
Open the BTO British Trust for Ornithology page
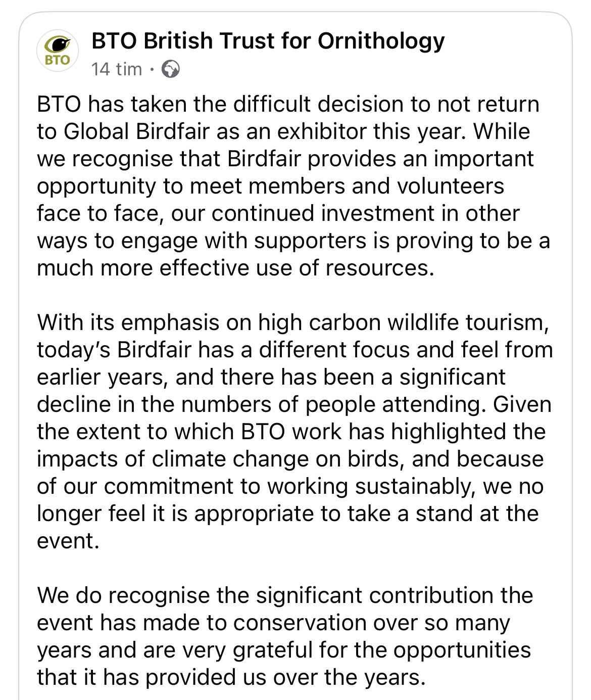tap(268, 41)
